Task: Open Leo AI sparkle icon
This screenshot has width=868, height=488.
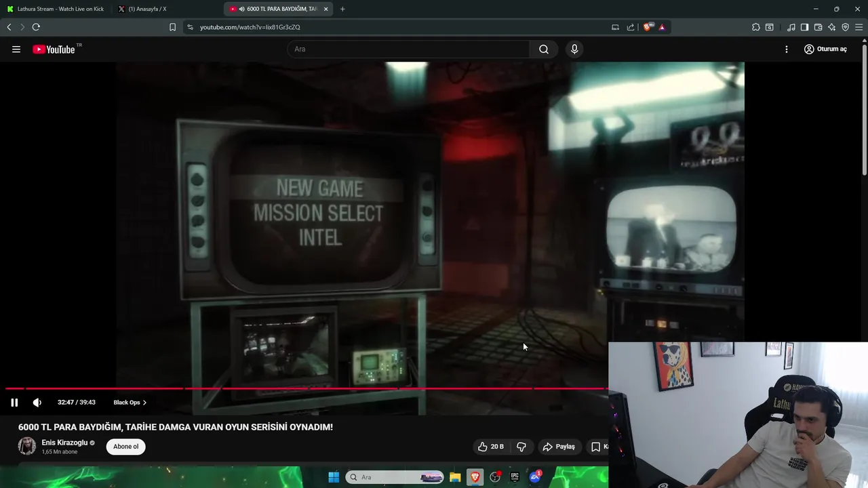Action: click(831, 27)
